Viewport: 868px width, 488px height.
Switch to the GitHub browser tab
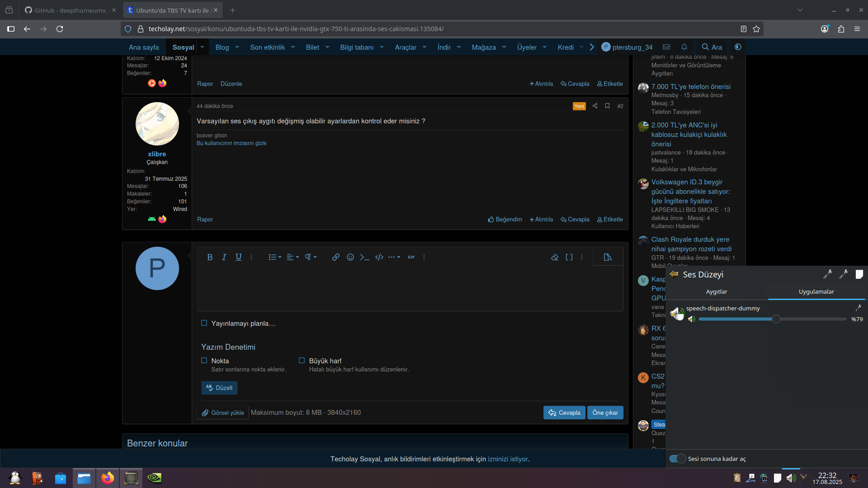point(70,10)
